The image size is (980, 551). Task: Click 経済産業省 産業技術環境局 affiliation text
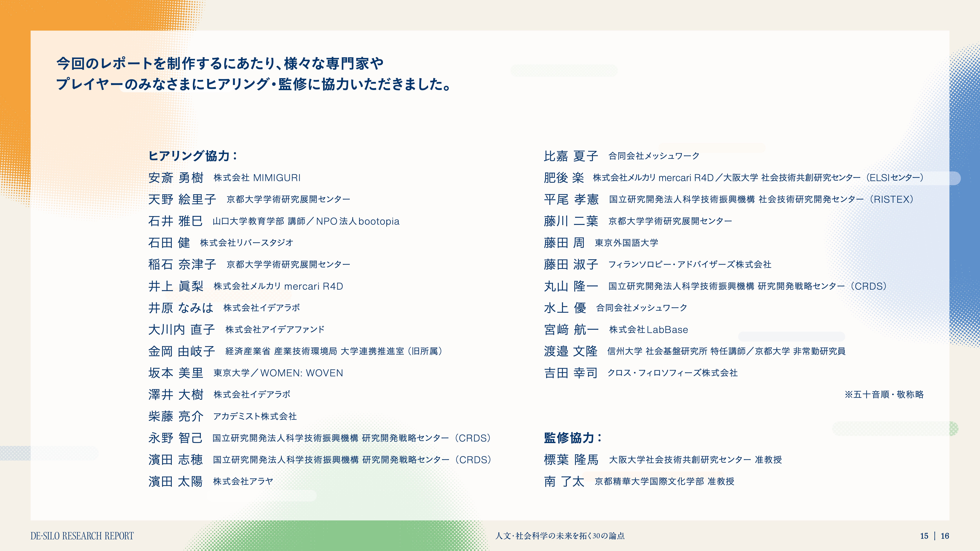point(334,351)
